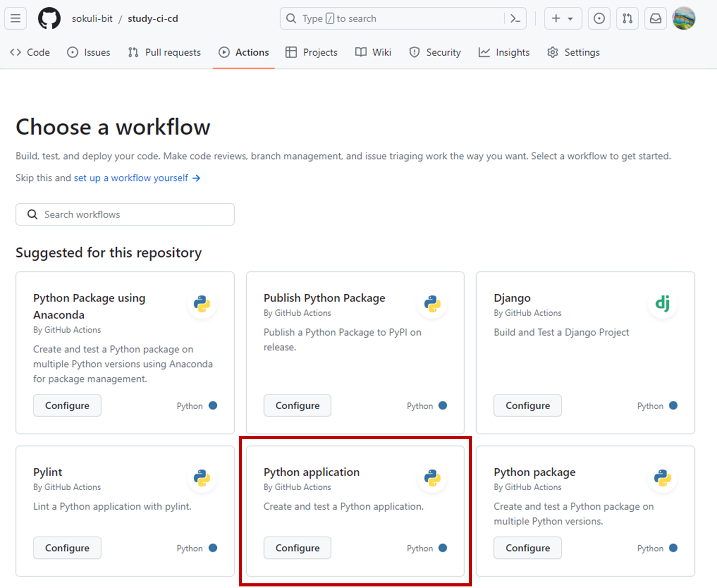This screenshot has width=717, height=588.
Task: Switch to the Settings tab
Action: pos(573,52)
